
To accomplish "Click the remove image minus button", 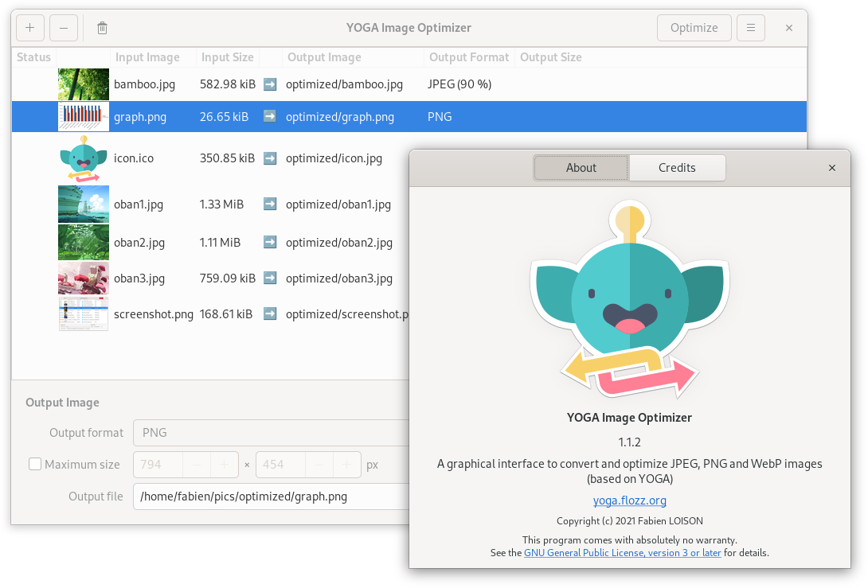I will coord(64,28).
